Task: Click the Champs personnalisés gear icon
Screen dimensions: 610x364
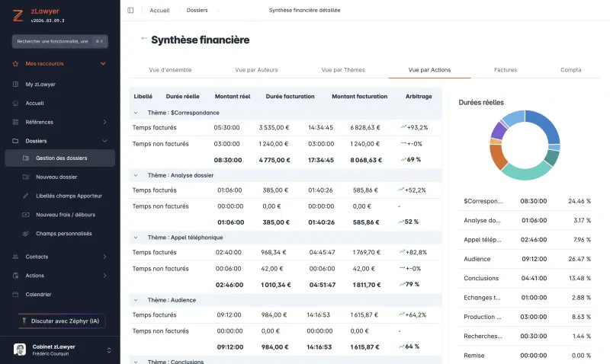Action: [x=26, y=234]
